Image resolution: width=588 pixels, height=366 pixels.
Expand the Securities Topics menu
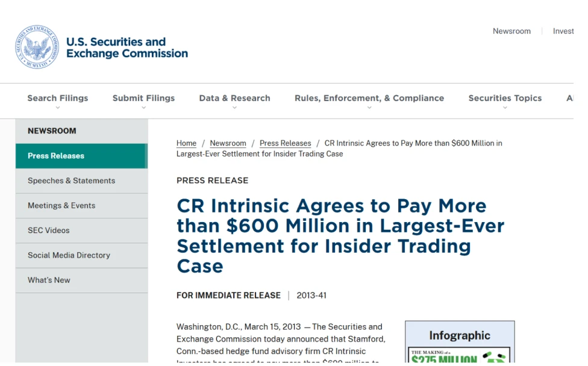(x=505, y=98)
